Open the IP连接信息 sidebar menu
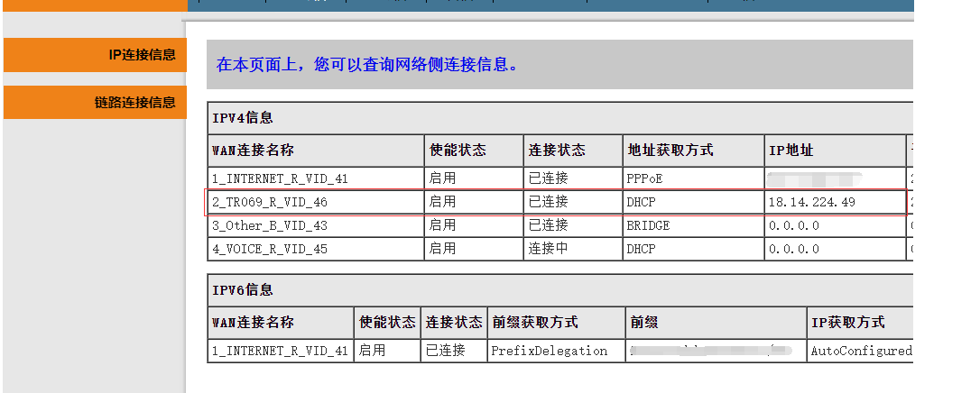Viewport: 980px width, 393px height. coord(95,55)
